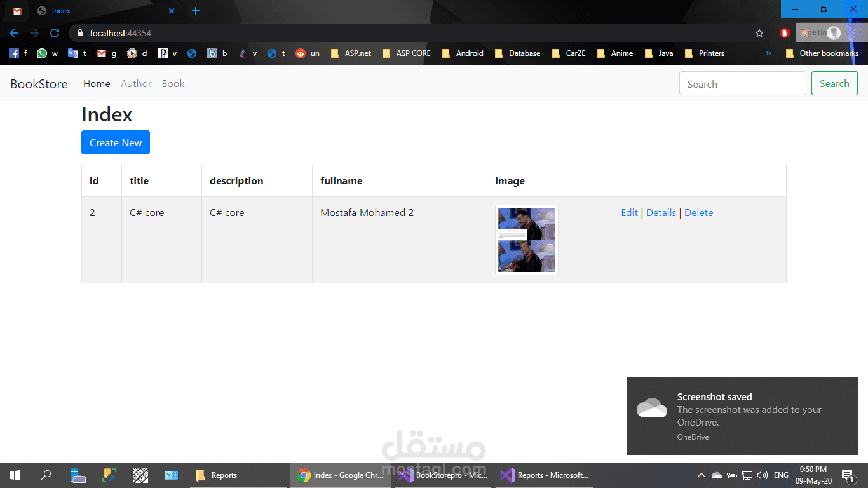
Task: Open the Edit link for book 2
Action: click(x=629, y=212)
